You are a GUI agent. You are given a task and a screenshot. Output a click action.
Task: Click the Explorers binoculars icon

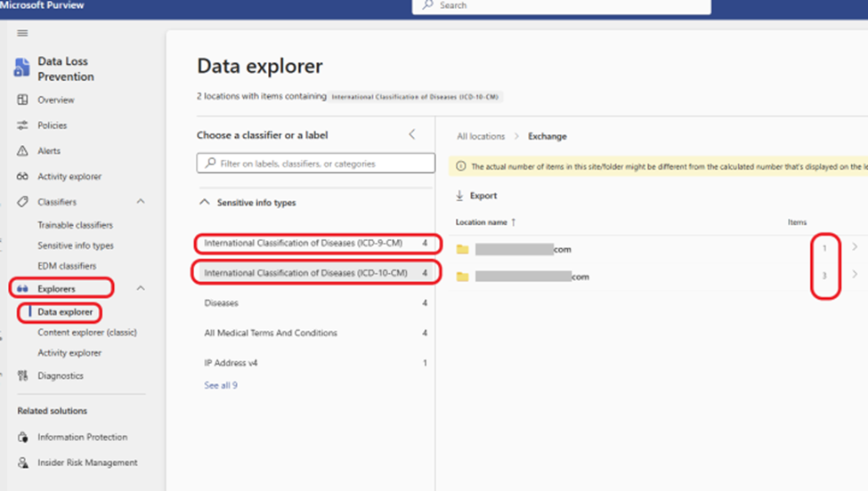click(x=22, y=288)
